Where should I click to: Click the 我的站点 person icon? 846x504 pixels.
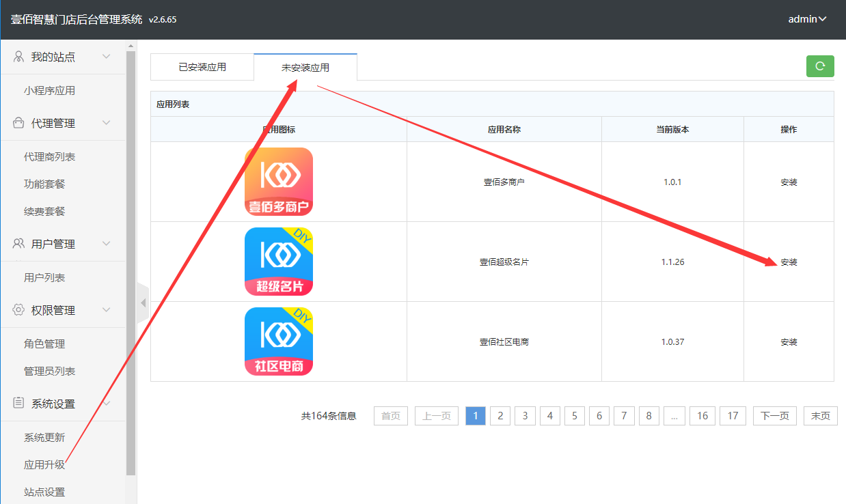19,57
